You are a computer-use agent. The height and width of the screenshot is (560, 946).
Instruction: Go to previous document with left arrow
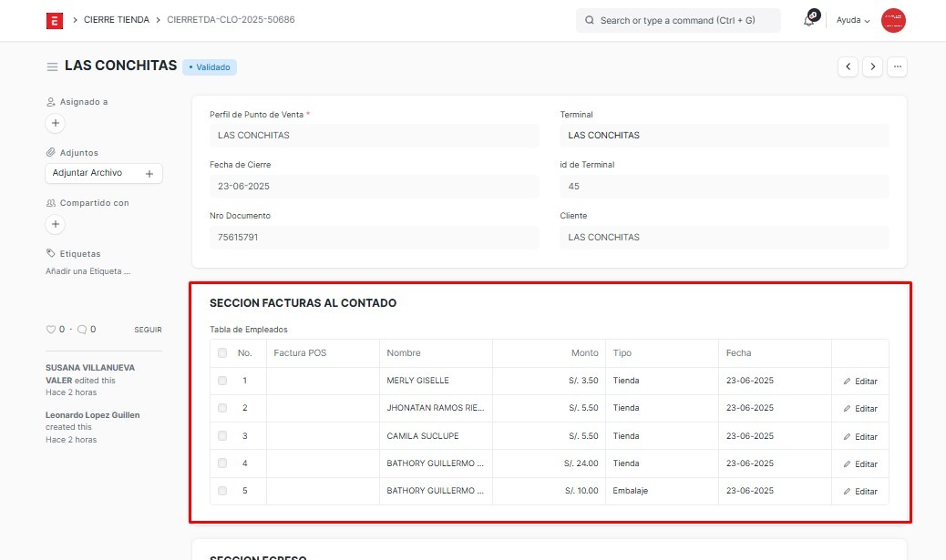848,66
